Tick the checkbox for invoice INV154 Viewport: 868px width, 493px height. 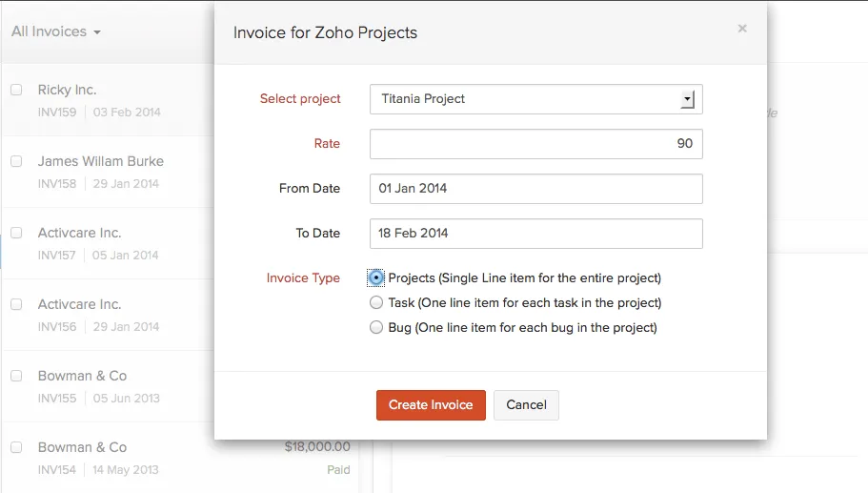point(16,447)
